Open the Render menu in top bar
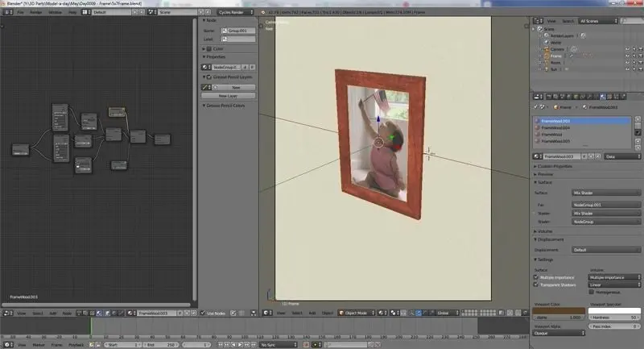Viewport: 644px width, 349px height. pyautogui.click(x=35, y=12)
